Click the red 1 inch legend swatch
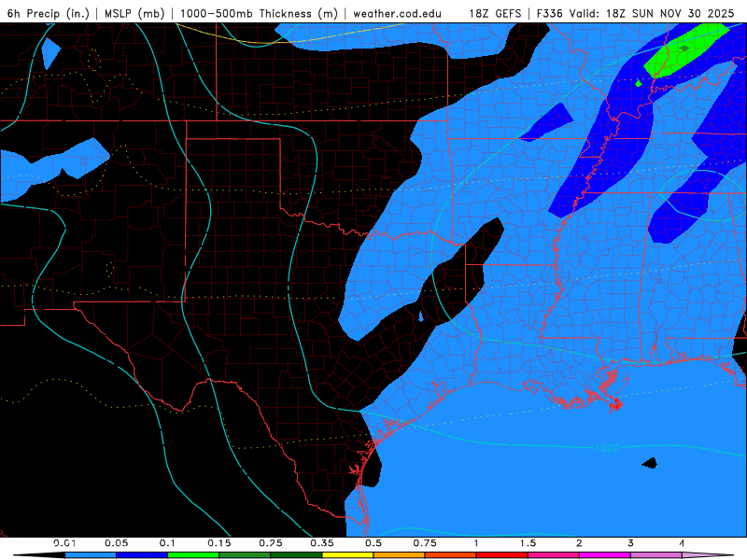Screen dimensions: 747x560 click(502, 555)
